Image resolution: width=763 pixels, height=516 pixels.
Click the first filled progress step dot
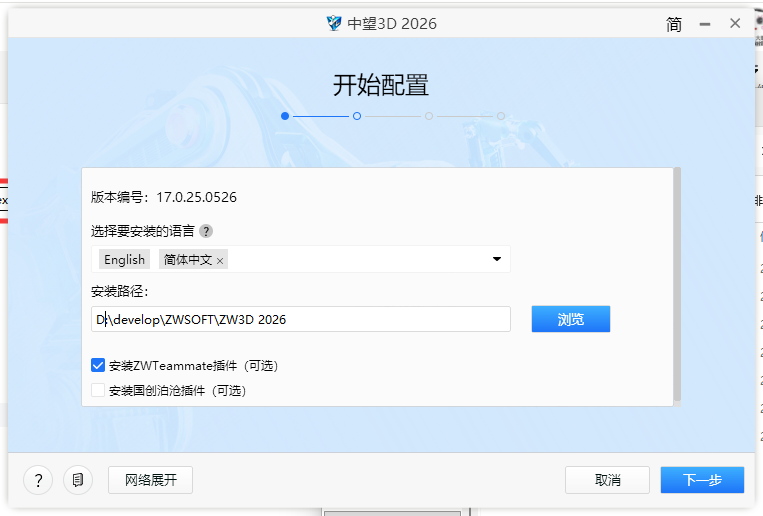(285, 116)
